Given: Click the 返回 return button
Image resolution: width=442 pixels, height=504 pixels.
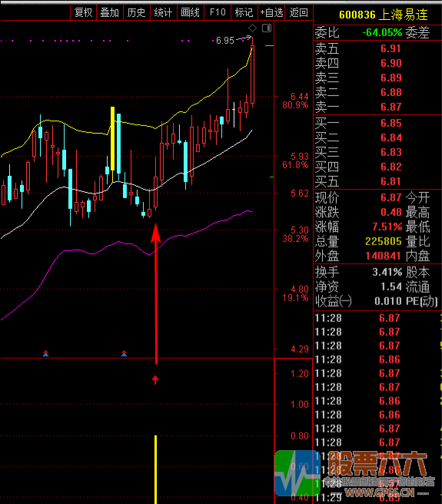Looking at the screenshot, I should pyautogui.click(x=298, y=12).
